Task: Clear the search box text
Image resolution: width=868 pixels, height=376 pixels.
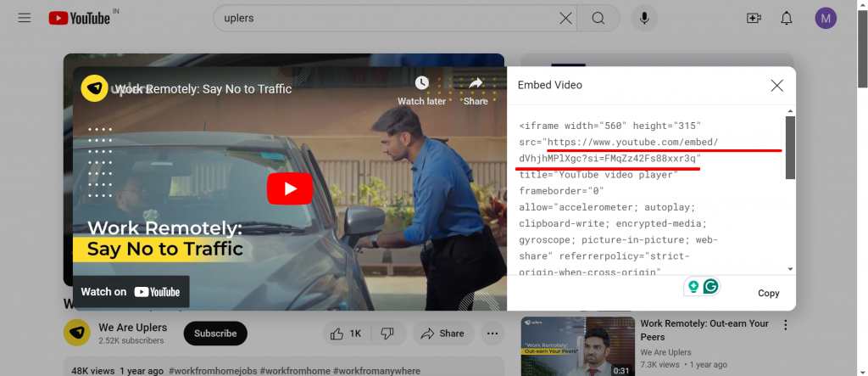Action: coord(565,19)
